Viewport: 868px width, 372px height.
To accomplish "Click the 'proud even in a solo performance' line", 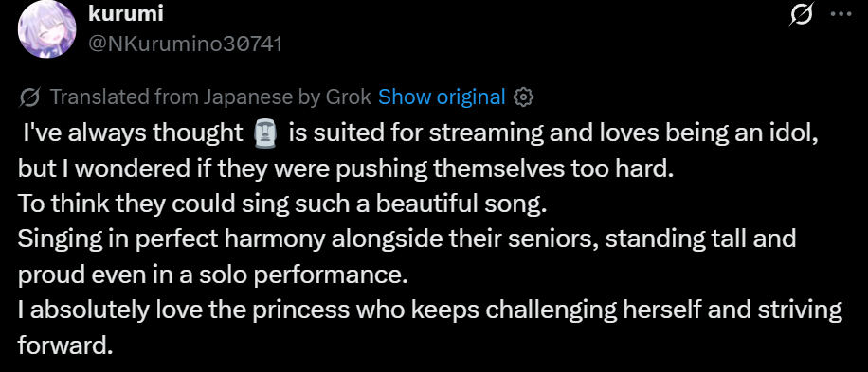I will click(x=212, y=275).
